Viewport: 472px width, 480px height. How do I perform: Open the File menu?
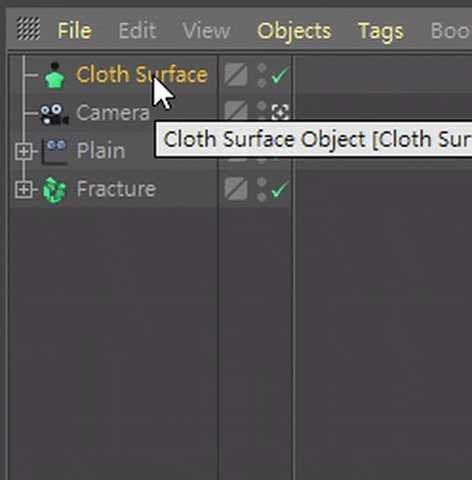click(x=74, y=31)
